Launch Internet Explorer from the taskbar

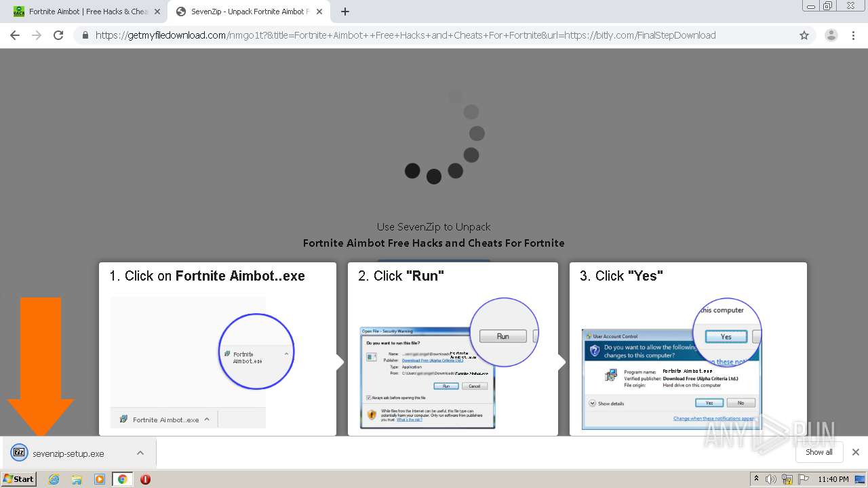[54, 479]
